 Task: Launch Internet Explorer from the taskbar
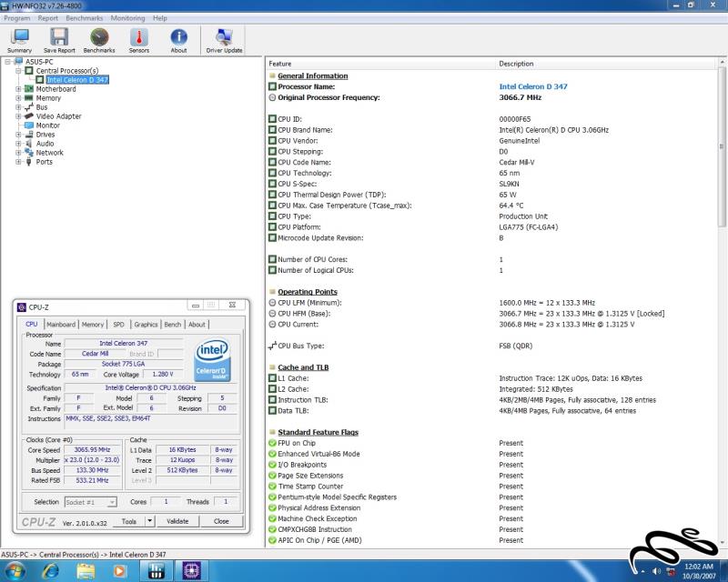51,570
